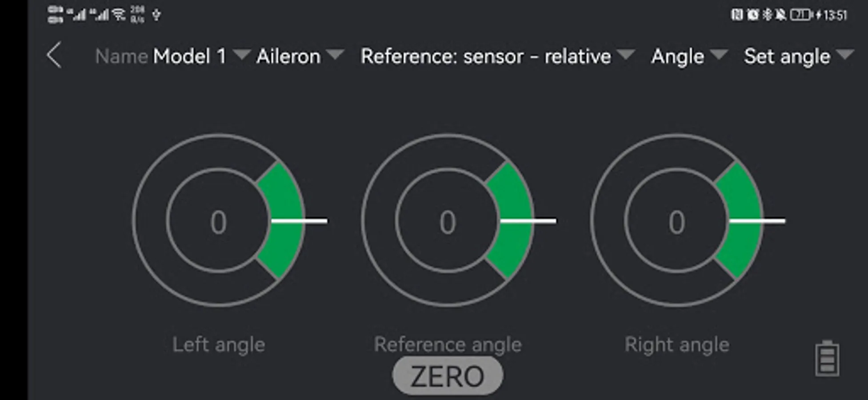Open the Model 1 name dropdown
Screen dimensions: 868x400
[x=201, y=56]
